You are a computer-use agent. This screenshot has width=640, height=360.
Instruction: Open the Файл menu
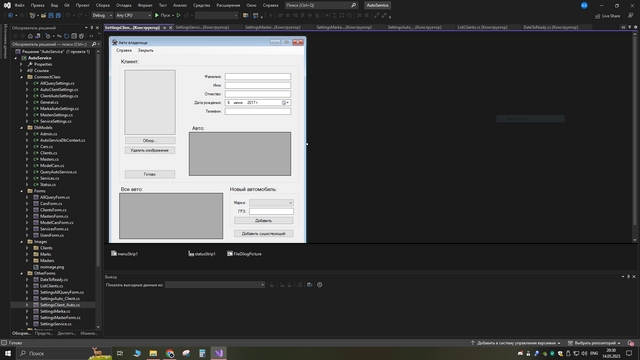[20, 5]
